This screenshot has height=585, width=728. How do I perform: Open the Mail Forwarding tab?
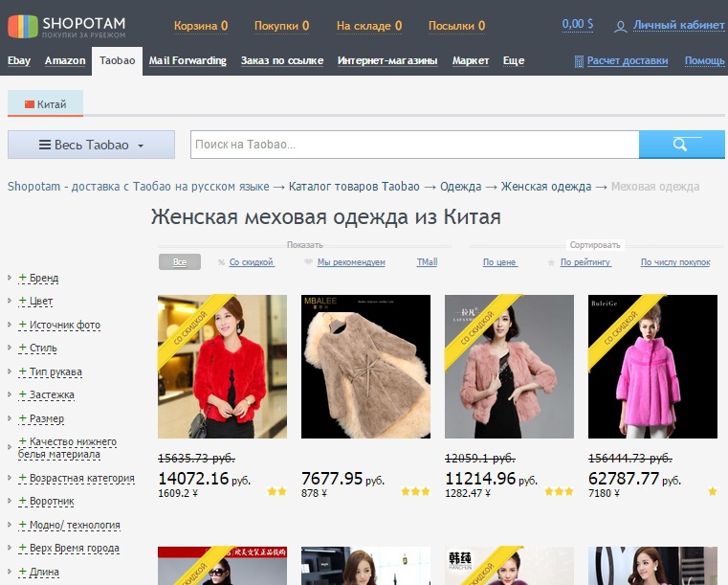(x=188, y=61)
